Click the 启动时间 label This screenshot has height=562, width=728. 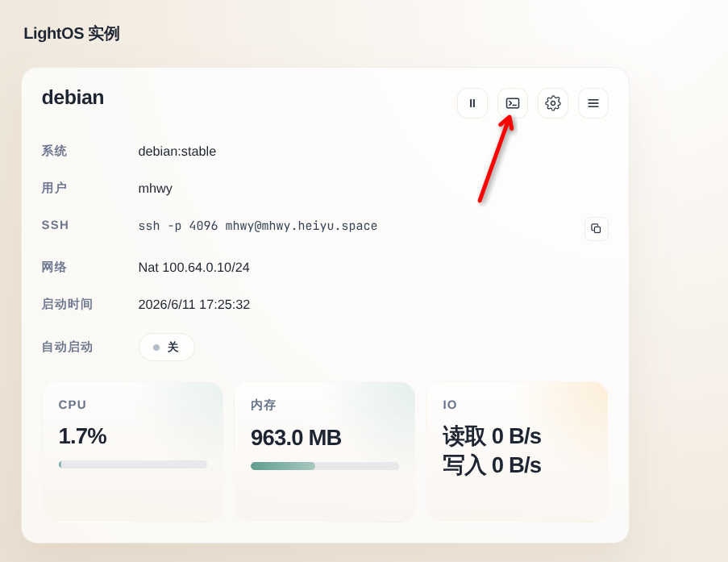(x=67, y=304)
